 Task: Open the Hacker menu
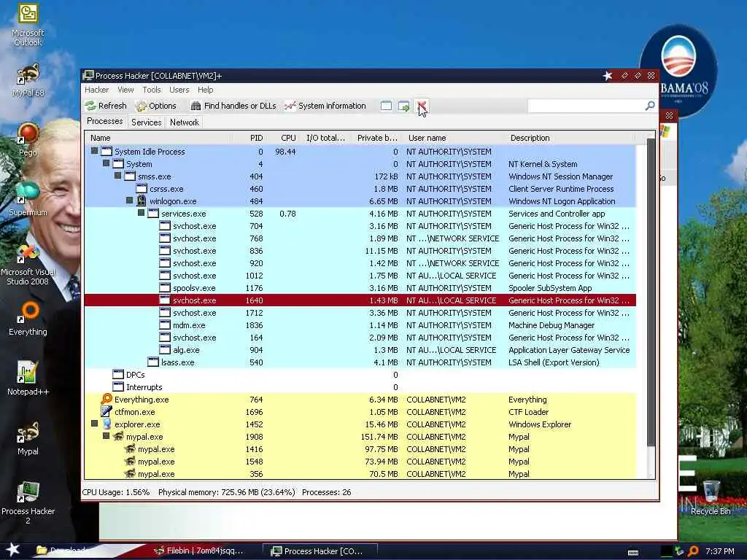click(x=97, y=90)
